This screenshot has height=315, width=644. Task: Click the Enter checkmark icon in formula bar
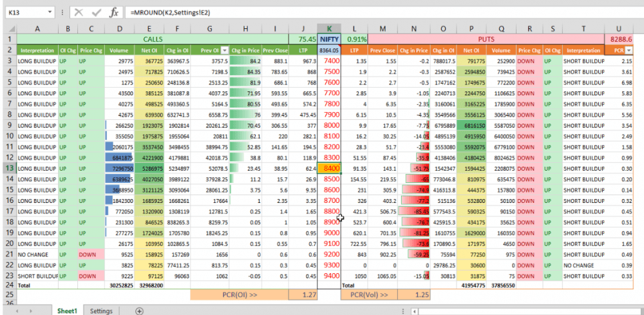coord(96,12)
